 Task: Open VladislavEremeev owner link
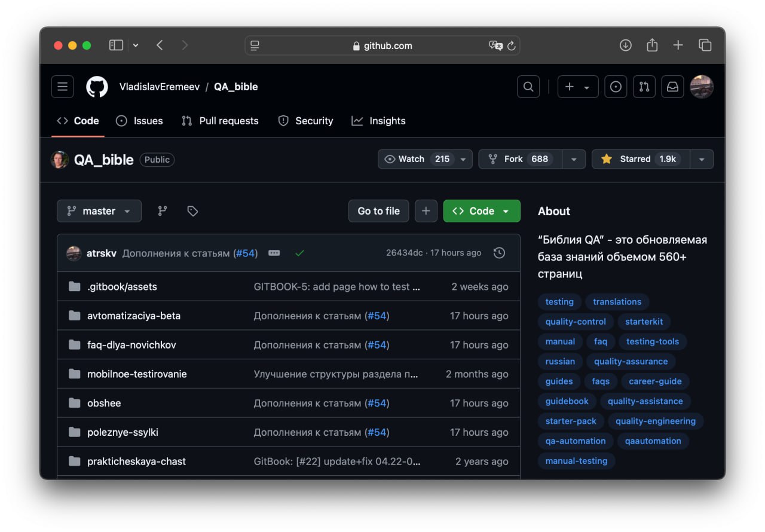click(x=160, y=87)
